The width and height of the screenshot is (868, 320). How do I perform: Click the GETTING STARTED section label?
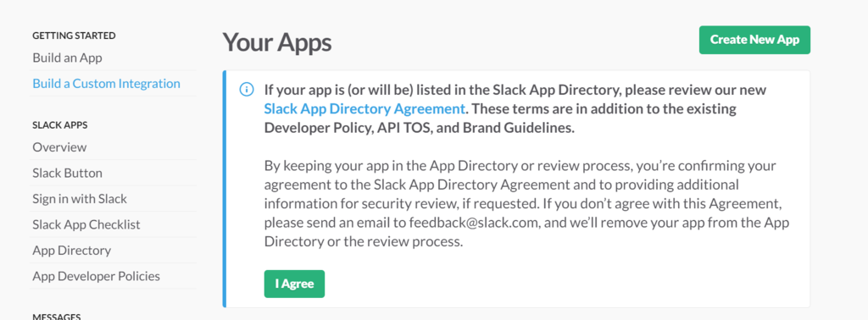(75, 36)
